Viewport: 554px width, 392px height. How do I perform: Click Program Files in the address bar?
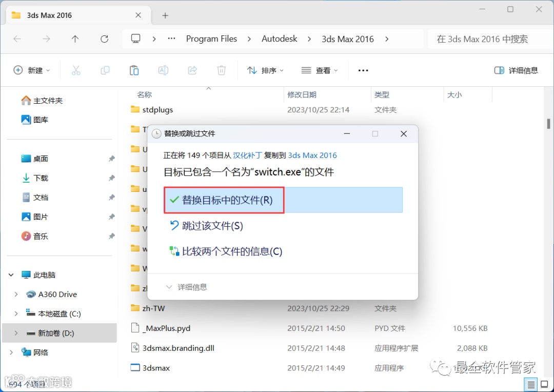[211, 38]
